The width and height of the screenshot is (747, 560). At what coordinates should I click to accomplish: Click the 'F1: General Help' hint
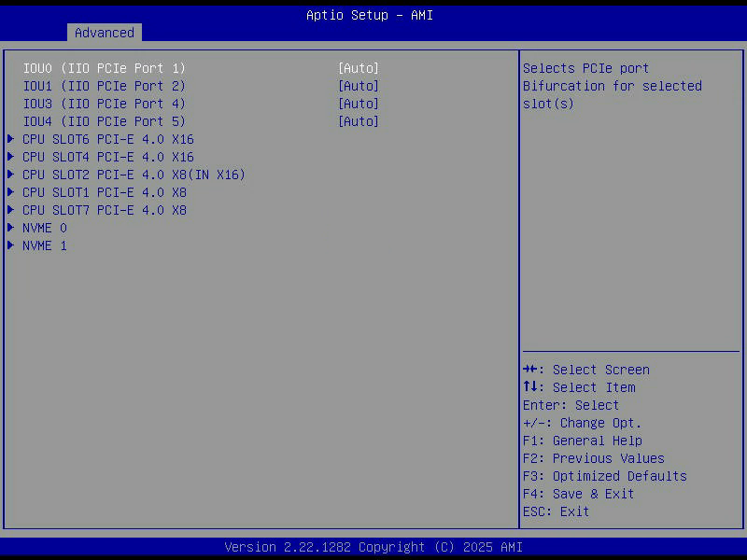tap(582, 441)
